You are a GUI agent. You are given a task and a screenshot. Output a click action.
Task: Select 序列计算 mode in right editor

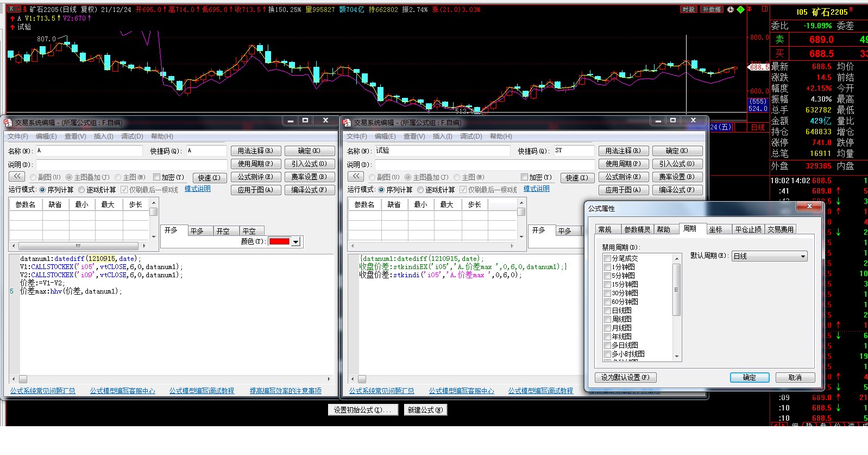click(395, 190)
